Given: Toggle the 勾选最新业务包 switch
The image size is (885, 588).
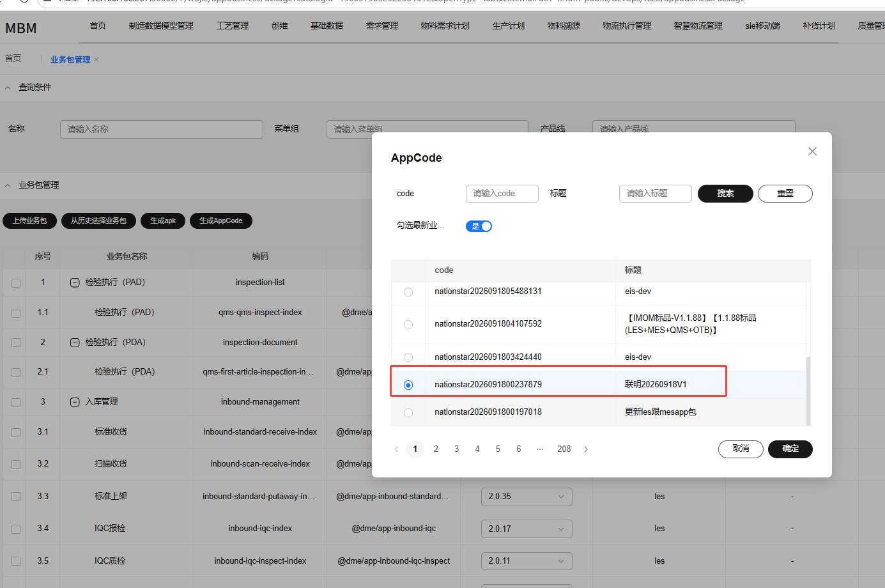Looking at the screenshot, I should [x=479, y=226].
